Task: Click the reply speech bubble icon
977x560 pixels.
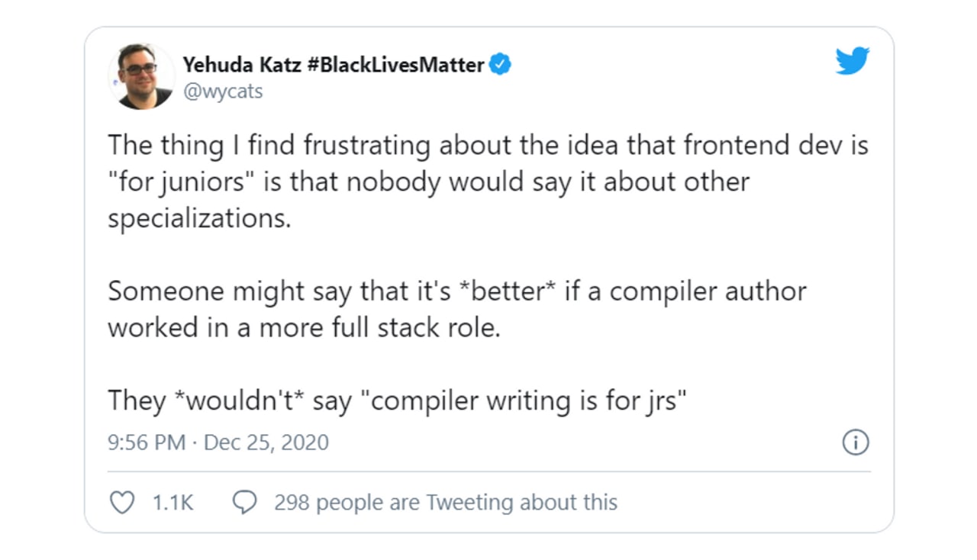Action: click(243, 502)
